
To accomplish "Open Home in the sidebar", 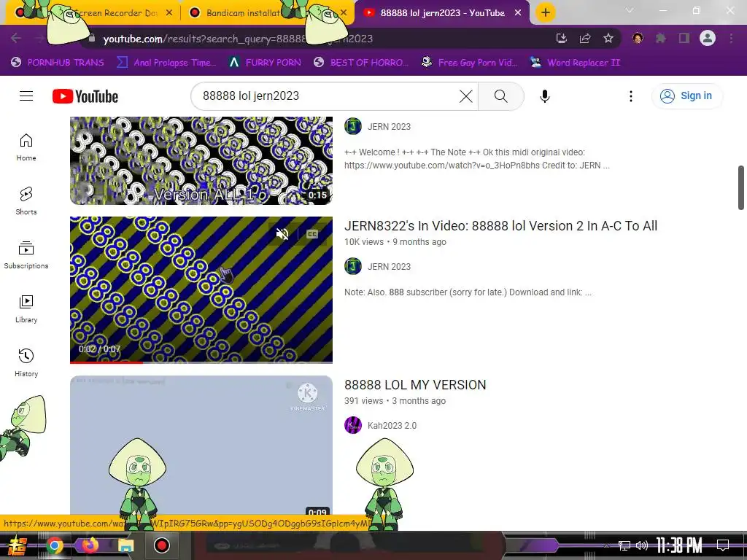I will [26, 147].
